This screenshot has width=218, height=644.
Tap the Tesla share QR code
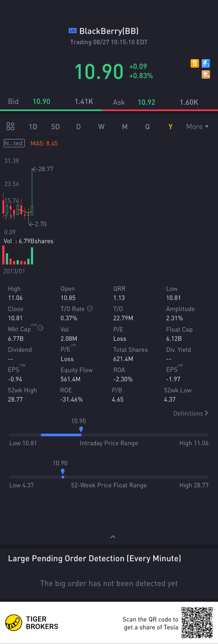197,622
